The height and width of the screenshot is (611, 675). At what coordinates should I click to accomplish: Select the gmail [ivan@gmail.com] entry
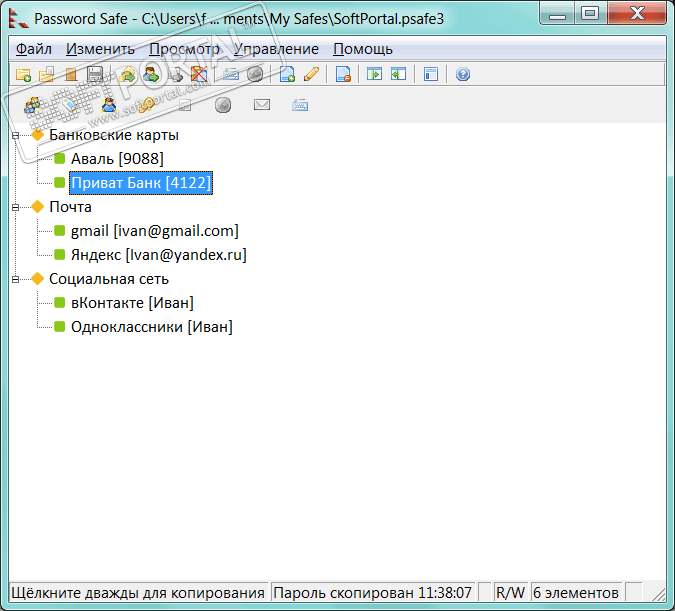tap(155, 231)
